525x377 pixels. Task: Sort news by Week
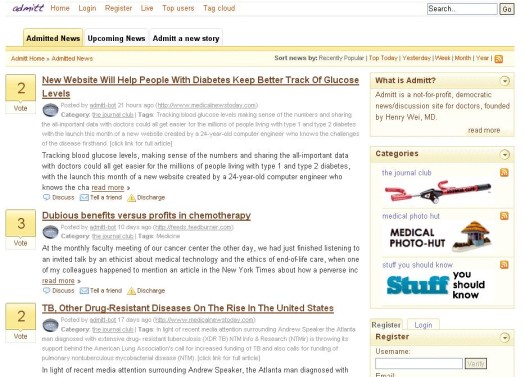pos(442,58)
